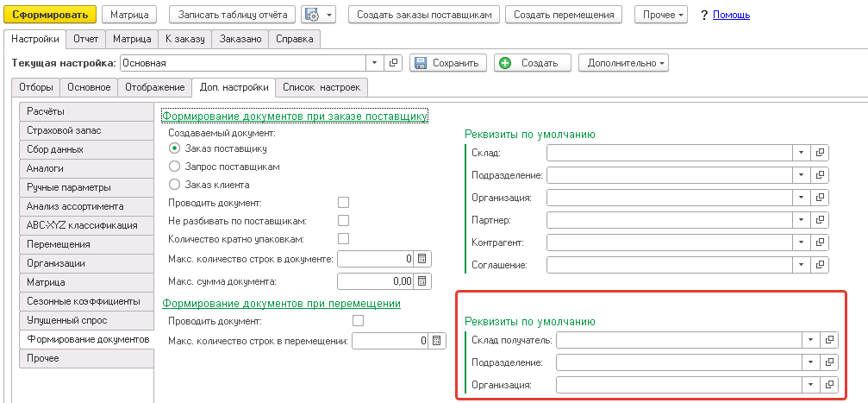Screen dimensions: 868x403
Task: Select Страховой запас in the side list
Action: click(86, 131)
